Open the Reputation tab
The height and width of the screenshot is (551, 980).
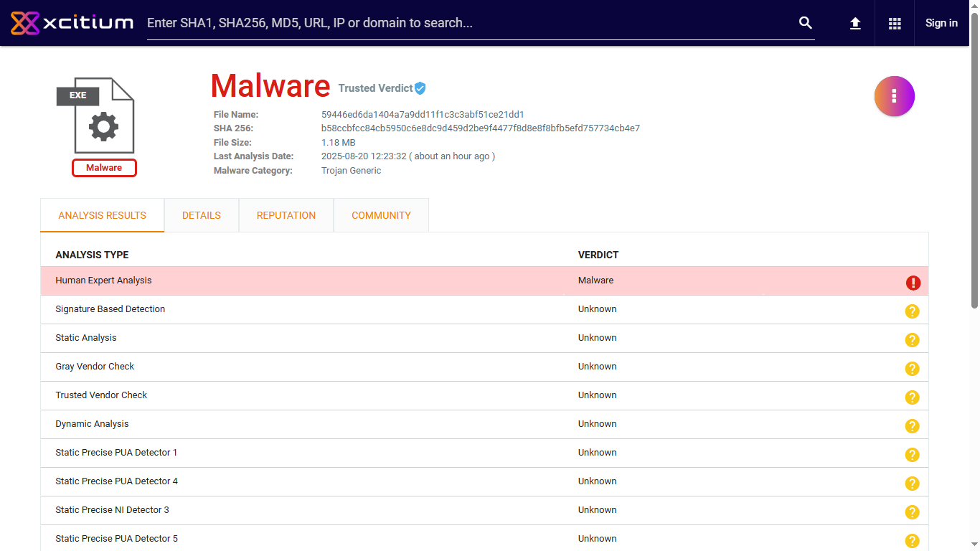click(x=286, y=215)
